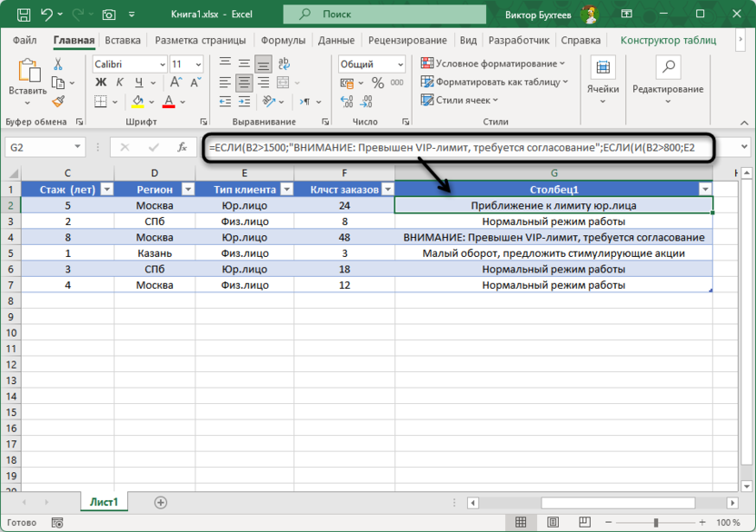The image size is (756, 532).
Task: Enable center horizontal alignment
Action: point(244,83)
